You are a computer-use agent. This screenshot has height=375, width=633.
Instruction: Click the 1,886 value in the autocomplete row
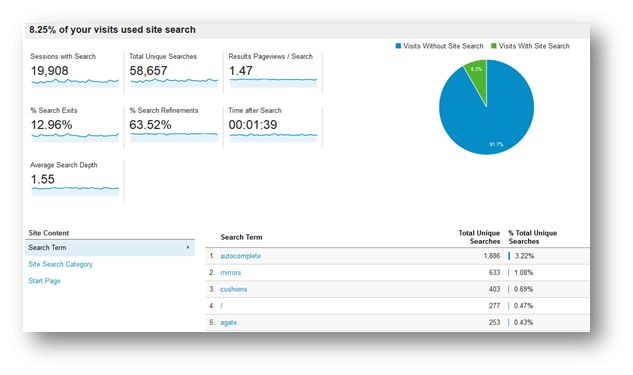[492, 256]
